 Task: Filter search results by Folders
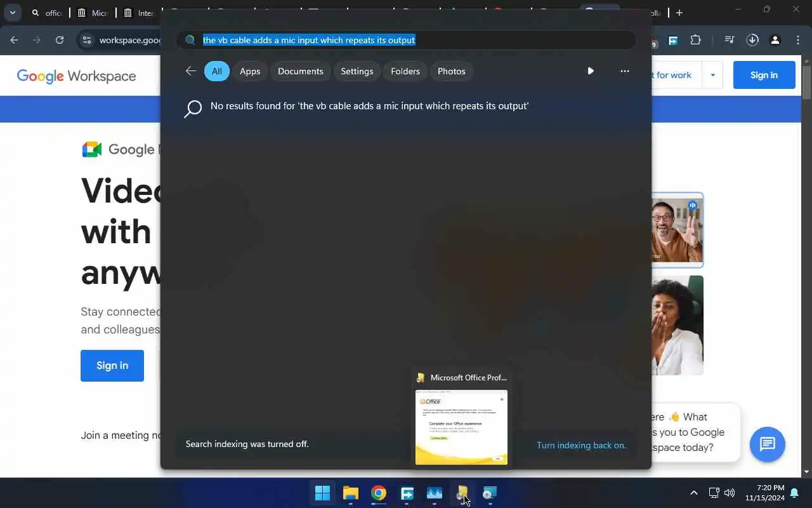pyautogui.click(x=405, y=71)
